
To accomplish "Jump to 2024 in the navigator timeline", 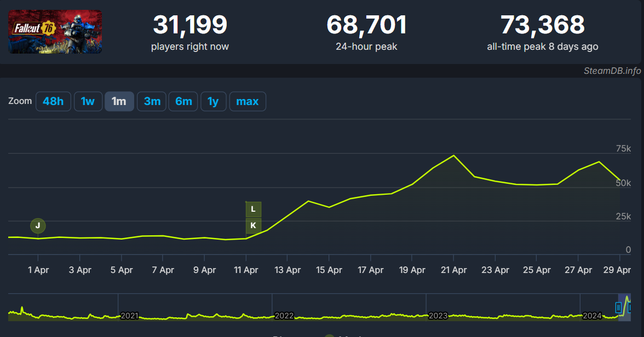I will [592, 316].
